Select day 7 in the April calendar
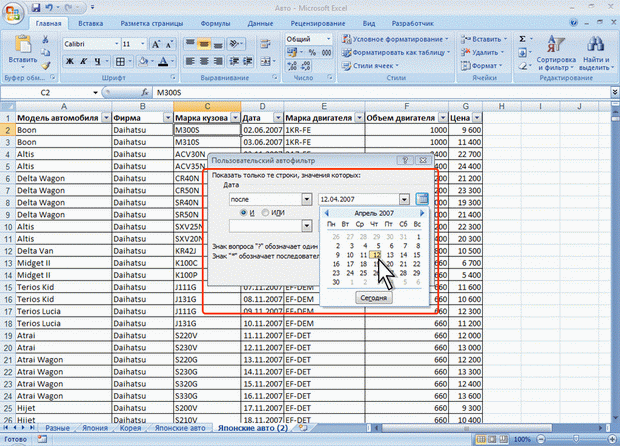 point(405,246)
